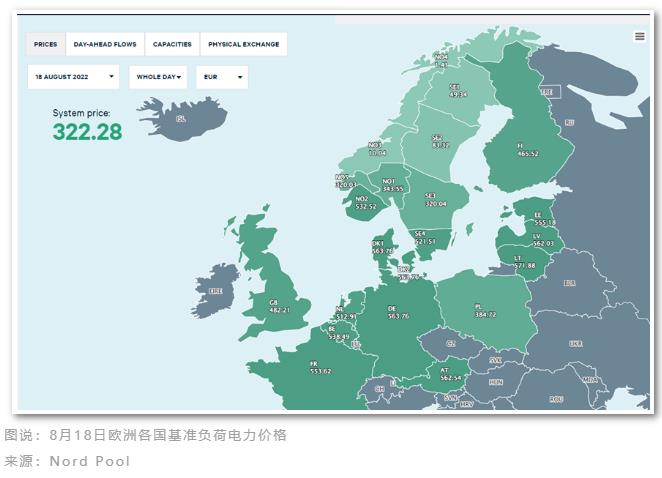Expand the Whole Day period dropdown
Viewport: 662px width, 478px height.
(158, 77)
